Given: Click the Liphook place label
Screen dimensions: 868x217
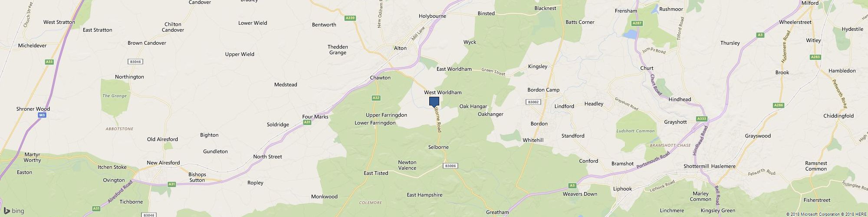Looking at the screenshot, I should coord(622,189).
